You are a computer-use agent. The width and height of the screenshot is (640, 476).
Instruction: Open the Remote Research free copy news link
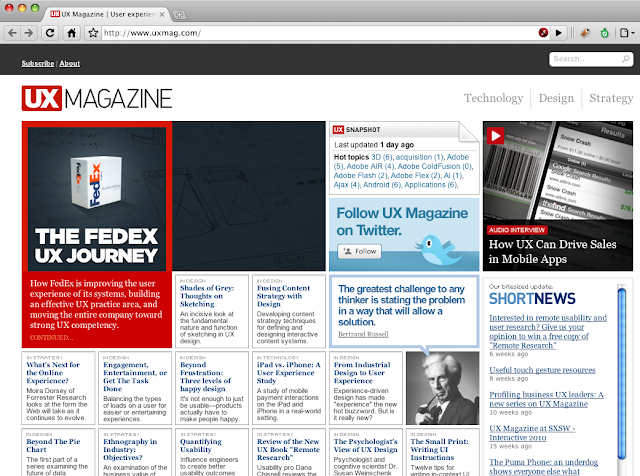click(548, 331)
